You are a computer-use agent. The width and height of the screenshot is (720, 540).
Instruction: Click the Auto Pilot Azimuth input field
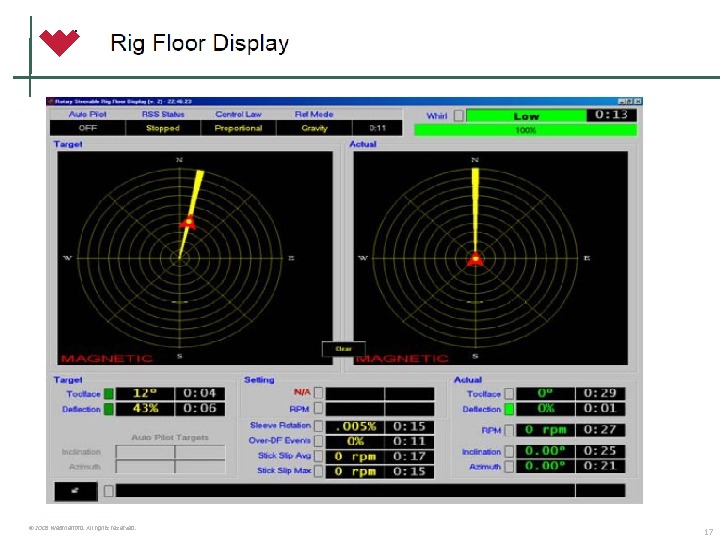coord(145,467)
